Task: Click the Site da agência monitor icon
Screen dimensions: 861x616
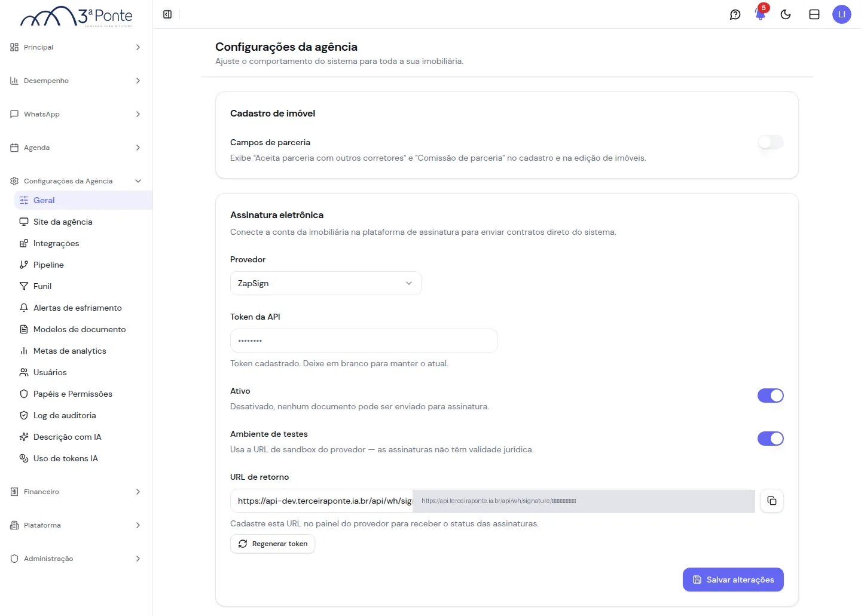Action: click(x=24, y=222)
